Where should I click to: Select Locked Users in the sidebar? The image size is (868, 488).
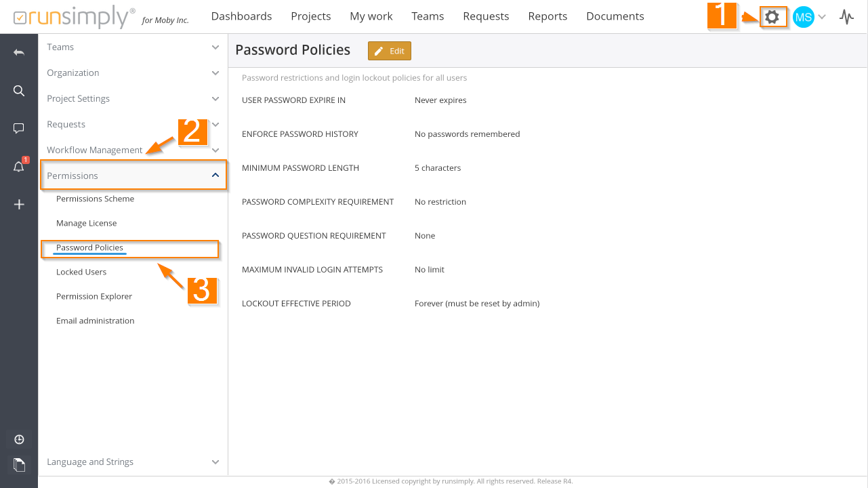(81, 272)
